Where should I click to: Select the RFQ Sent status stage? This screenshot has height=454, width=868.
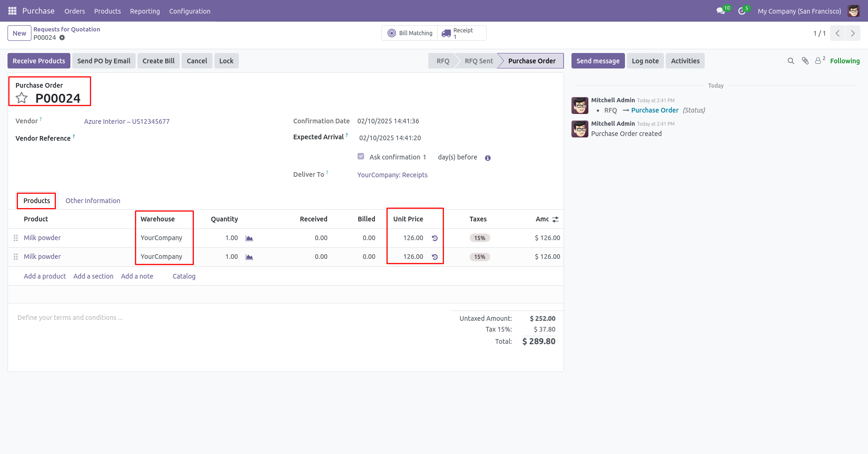point(479,61)
